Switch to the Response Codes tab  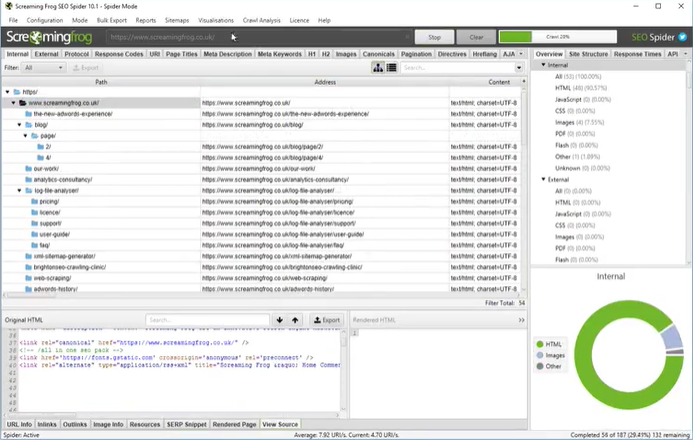(x=119, y=54)
